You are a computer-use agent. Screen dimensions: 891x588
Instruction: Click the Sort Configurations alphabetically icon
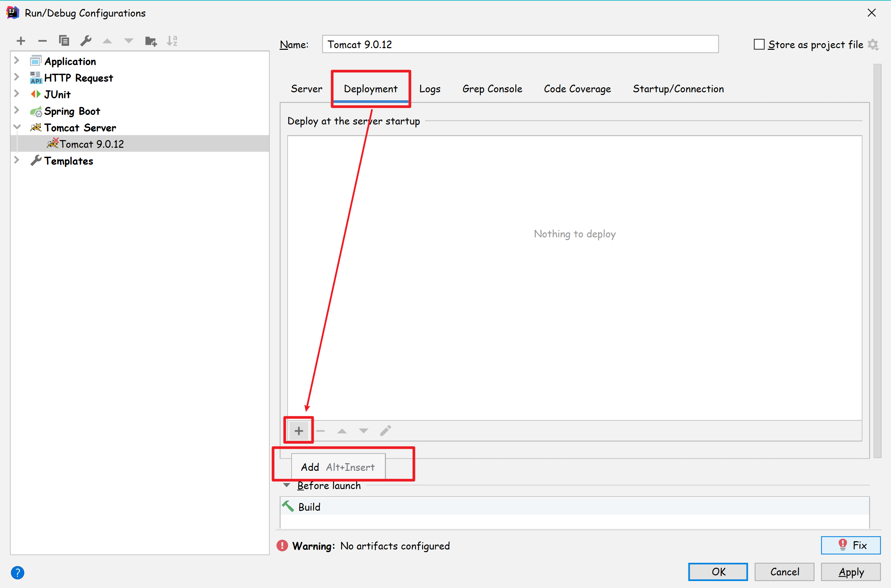172,41
